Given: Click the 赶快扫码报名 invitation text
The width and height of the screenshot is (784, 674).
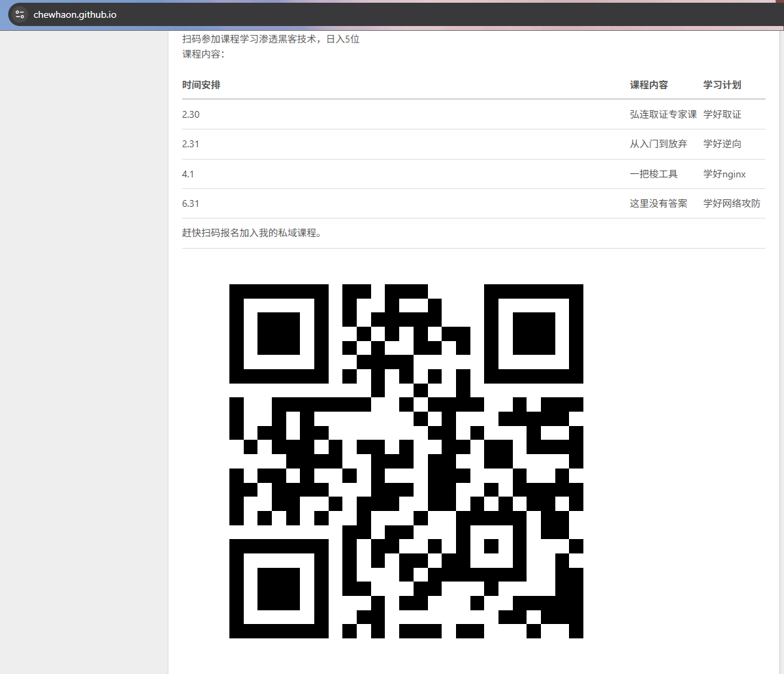Looking at the screenshot, I should point(213,233).
